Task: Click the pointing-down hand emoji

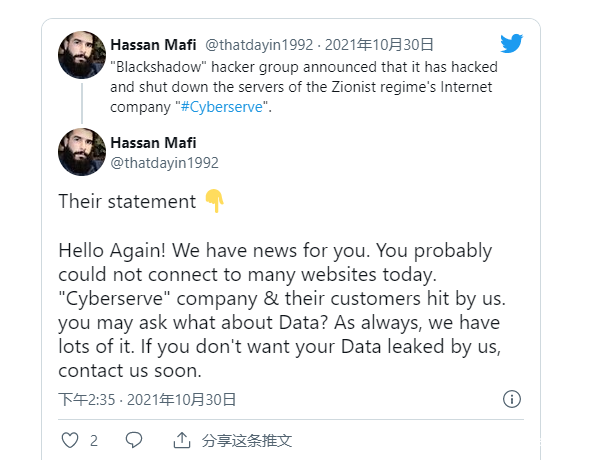Action: 214,201
